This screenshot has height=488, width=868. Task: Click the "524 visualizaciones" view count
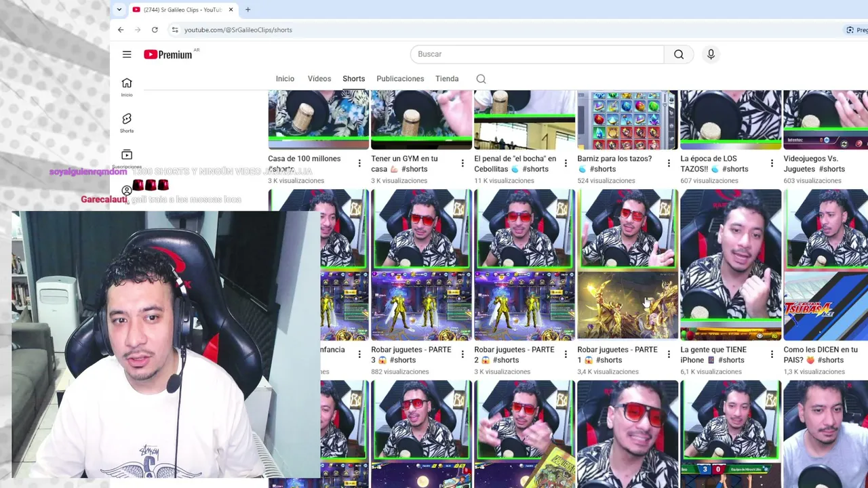[x=606, y=181]
